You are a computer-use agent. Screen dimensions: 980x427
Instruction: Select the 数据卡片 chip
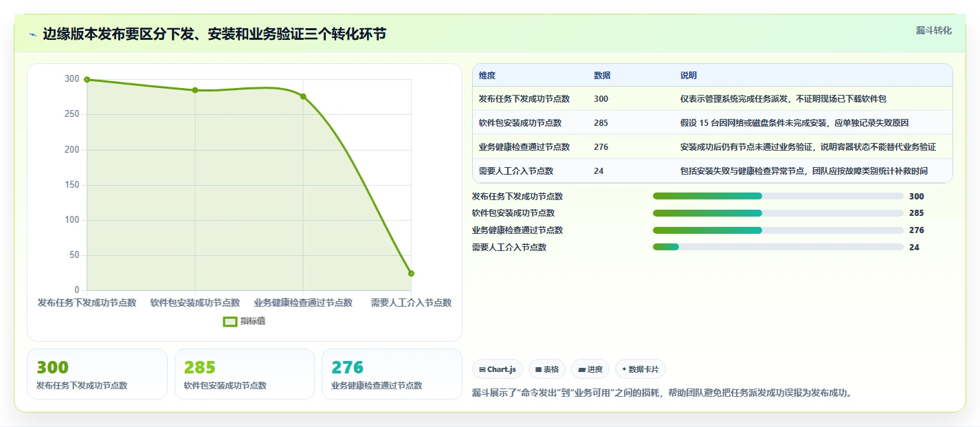pos(641,369)
